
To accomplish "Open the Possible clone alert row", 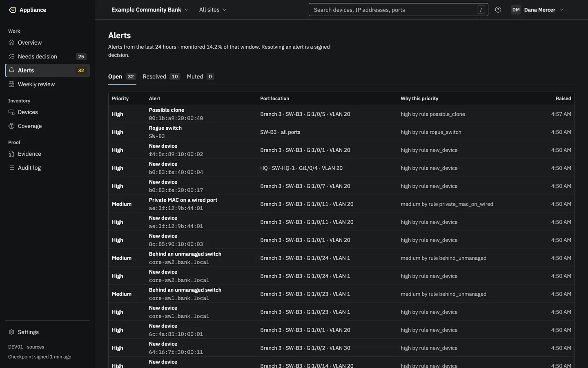I will tap(341, 114).
